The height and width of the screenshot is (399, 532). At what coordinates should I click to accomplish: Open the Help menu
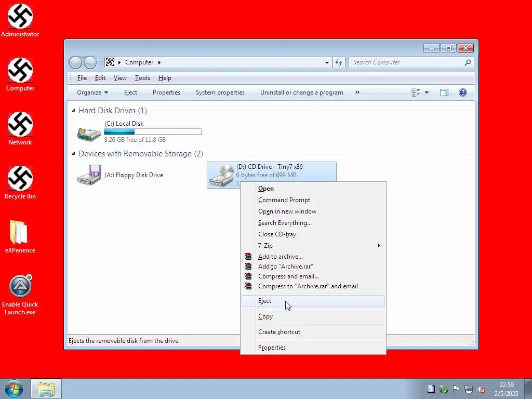point(165,78)
